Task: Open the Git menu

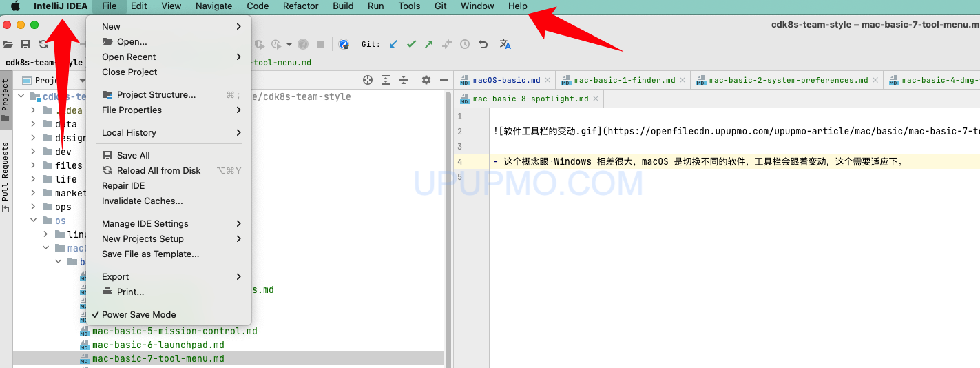Action: point(441,6)
